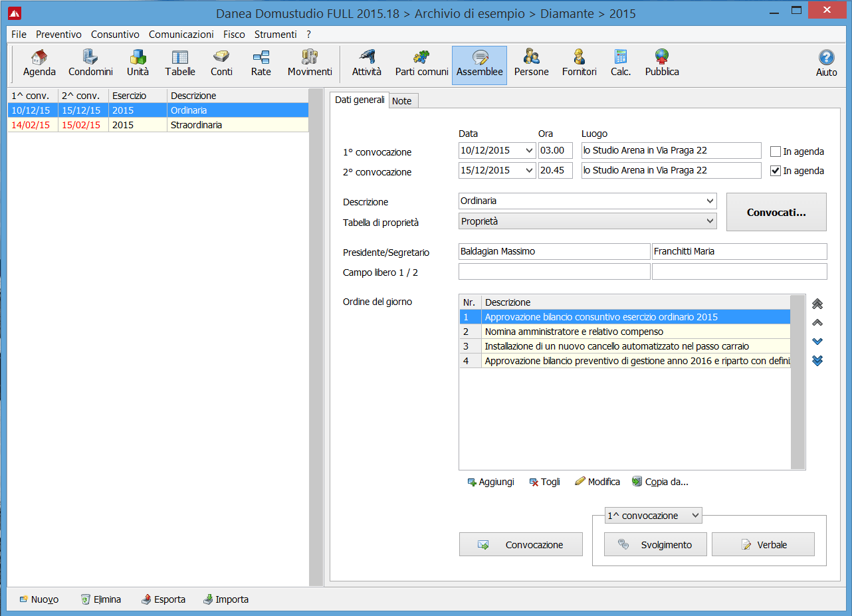
Task: Click Importa in the bottom bar
Action: click(x=225, y=599)
